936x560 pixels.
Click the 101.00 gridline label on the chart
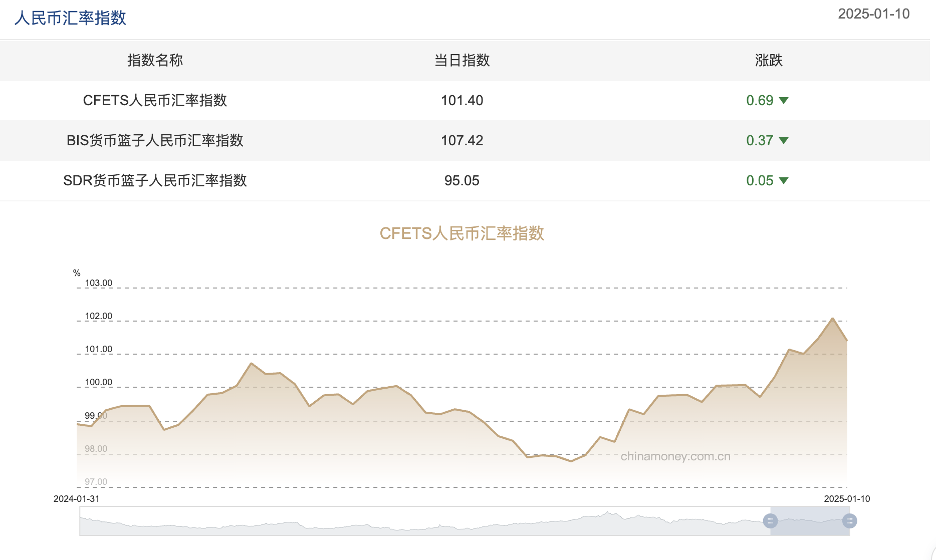pyautogui.click(x=99, y=349)
